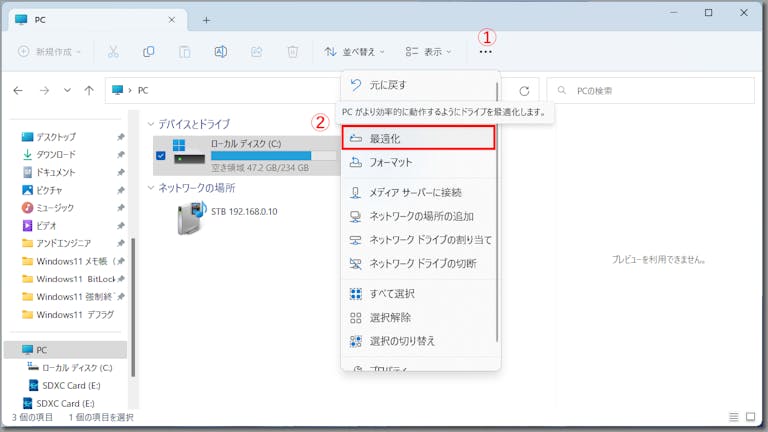Select first SDXC Card (E:) under PC
The width and height of the screenshot is (768, 432).
[x=65, y=385]
